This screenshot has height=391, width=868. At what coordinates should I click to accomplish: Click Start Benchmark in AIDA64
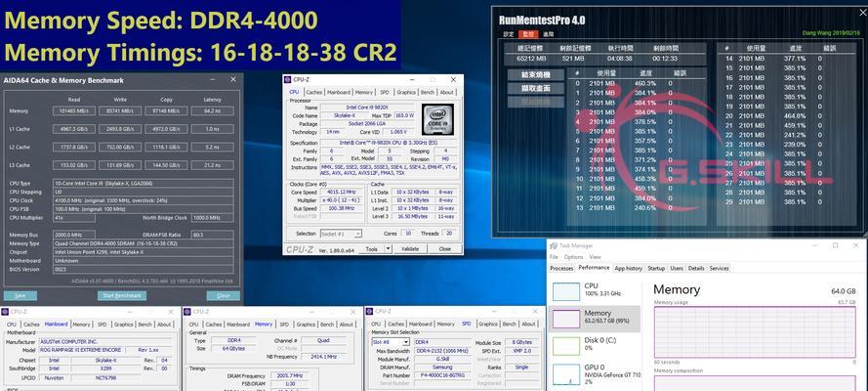(122, 296)
